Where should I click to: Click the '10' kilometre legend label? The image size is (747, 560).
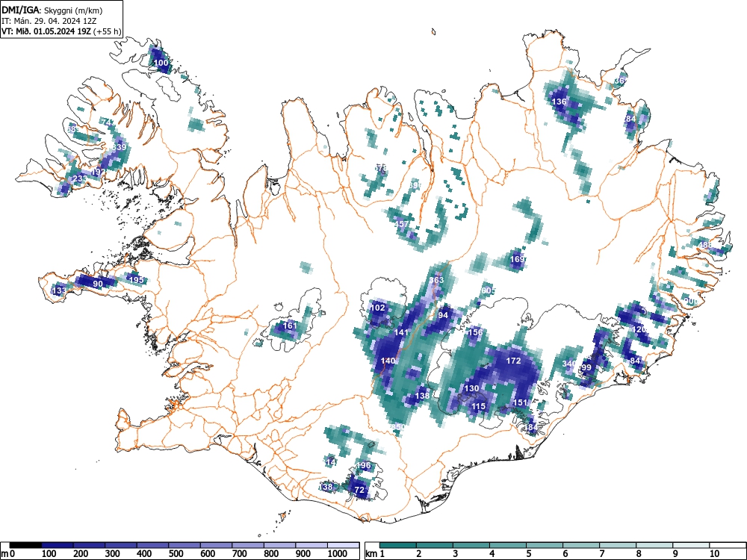714,553
